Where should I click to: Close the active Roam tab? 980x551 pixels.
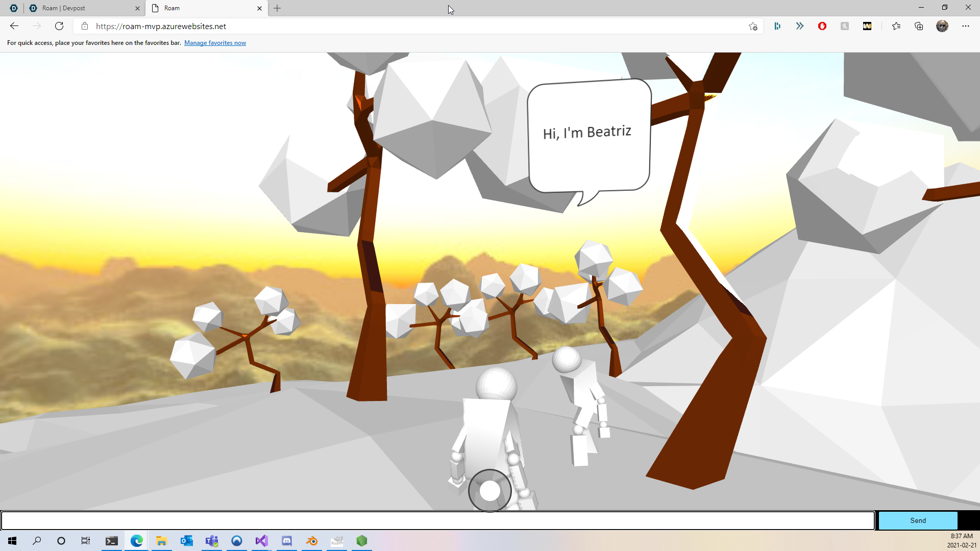(x=259, y=8)
